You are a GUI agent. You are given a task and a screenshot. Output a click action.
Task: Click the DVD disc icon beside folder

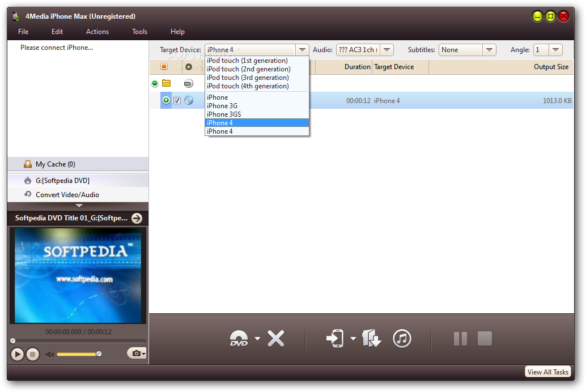pyautogui.click(x=188, y=84)
